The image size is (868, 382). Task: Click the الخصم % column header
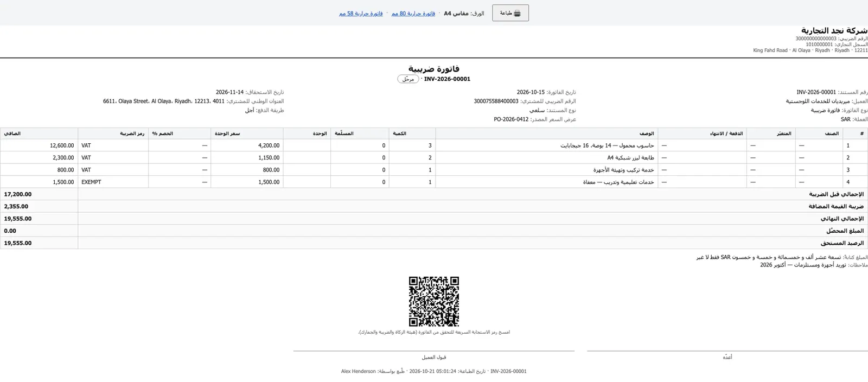tap(180, 133)
